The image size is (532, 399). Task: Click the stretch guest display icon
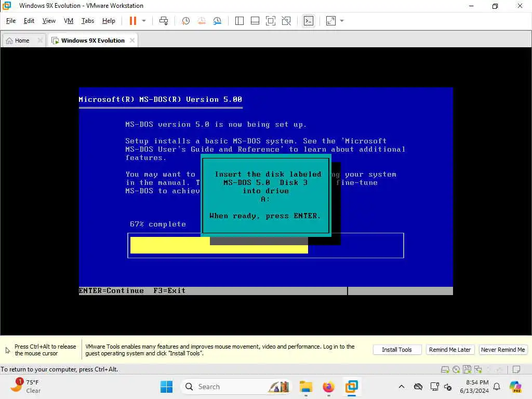tap(331, 21)
